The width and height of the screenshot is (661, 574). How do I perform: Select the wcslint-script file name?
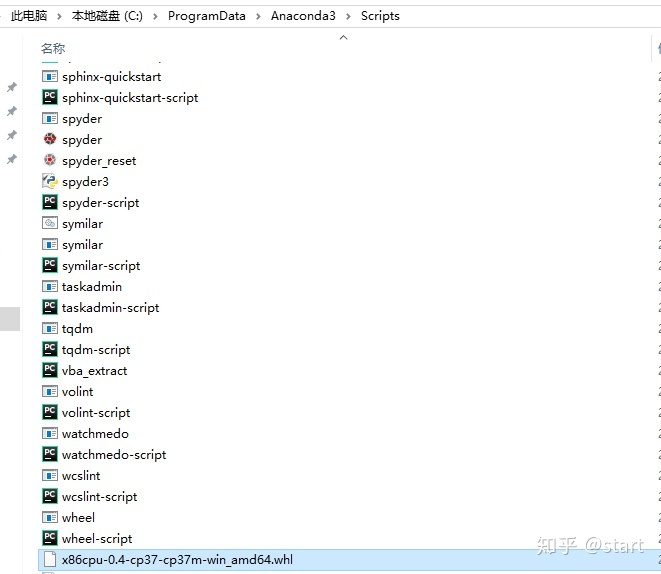(99, 497)
